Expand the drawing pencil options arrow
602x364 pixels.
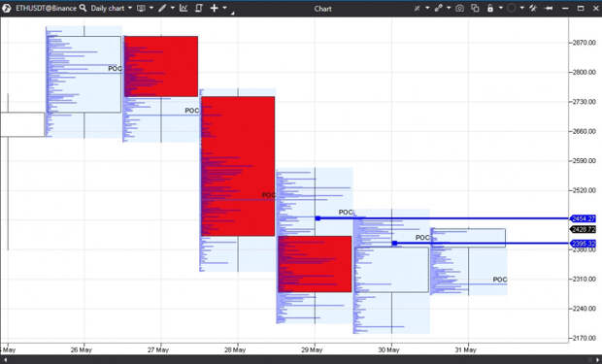(173, 8)
